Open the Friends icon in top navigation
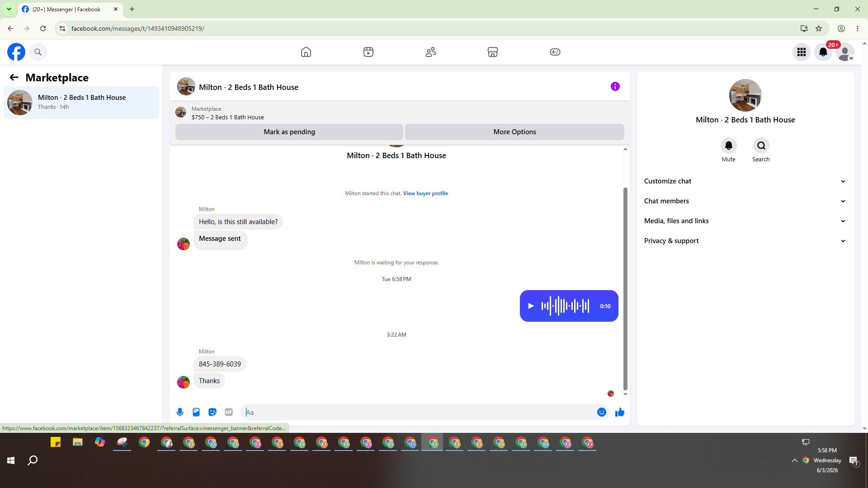This screenshot has width=868, height=488. (x=431, y=52)
